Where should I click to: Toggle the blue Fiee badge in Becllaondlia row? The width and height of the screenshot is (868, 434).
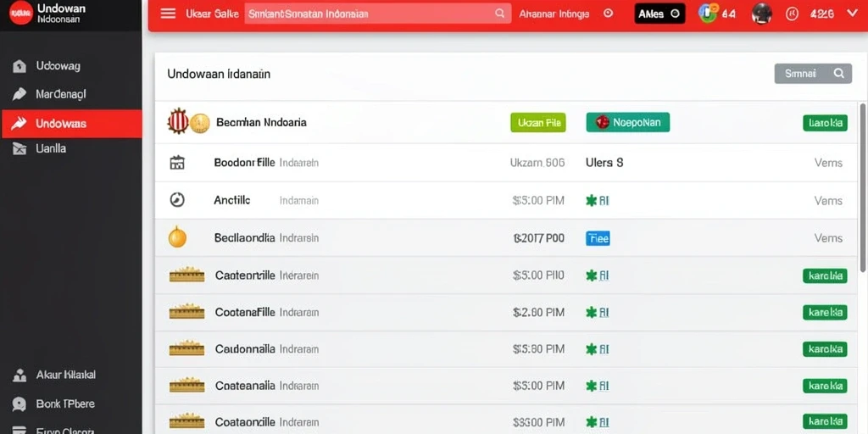point(598,238)
